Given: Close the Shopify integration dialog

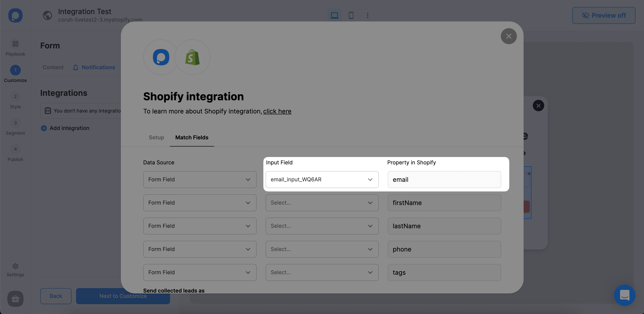Looking at the screenshot, I should (x=508, y=36).
